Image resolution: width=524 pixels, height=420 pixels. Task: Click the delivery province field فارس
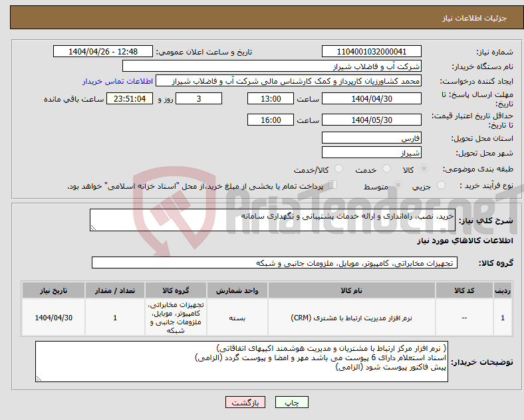click(371, 138)
